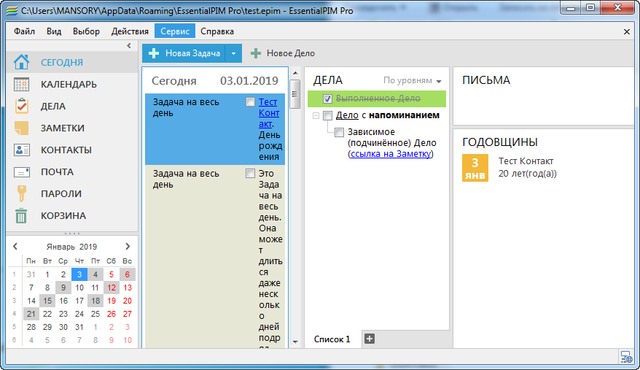640x370 pixels.
Task: Open the Выбор menu
Action: pos(86,31)
